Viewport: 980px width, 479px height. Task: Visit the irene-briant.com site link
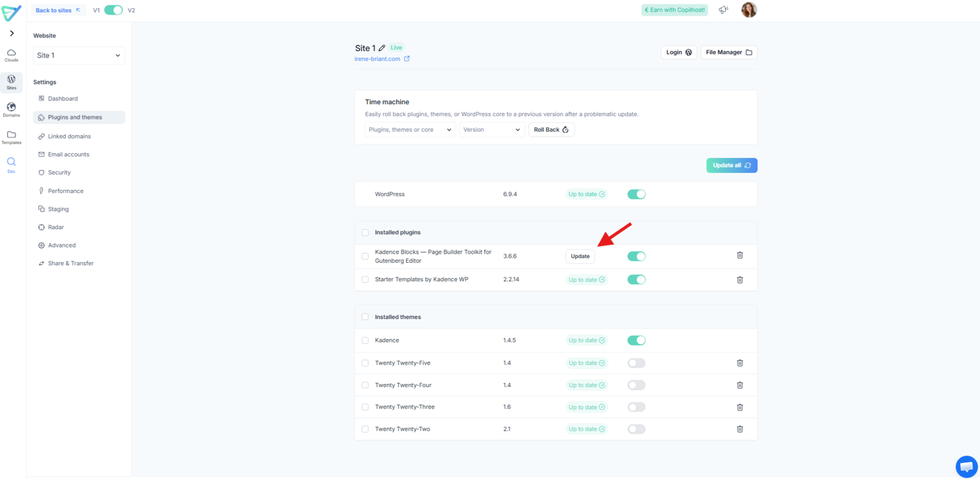[377, 59]
